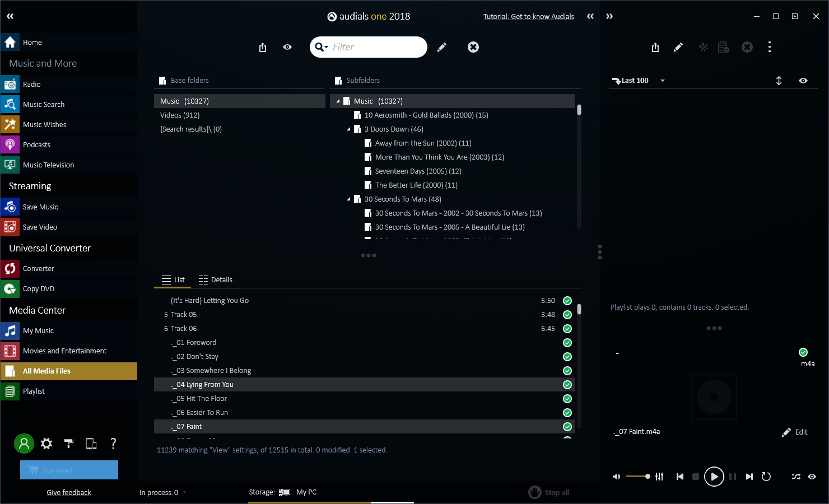Image resolution: width=829 pixels, height=504 pixels.
Task: Open the help question mark
Action: [113, 444]
